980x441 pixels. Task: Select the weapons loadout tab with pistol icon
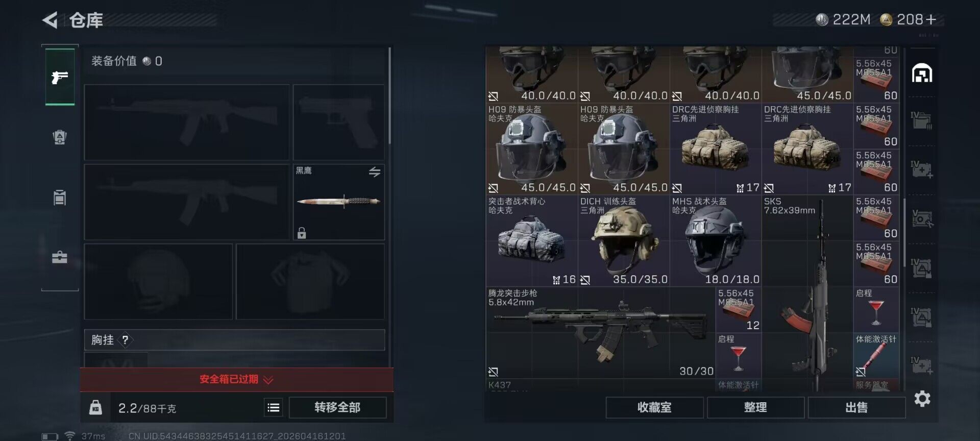[60, 77]
